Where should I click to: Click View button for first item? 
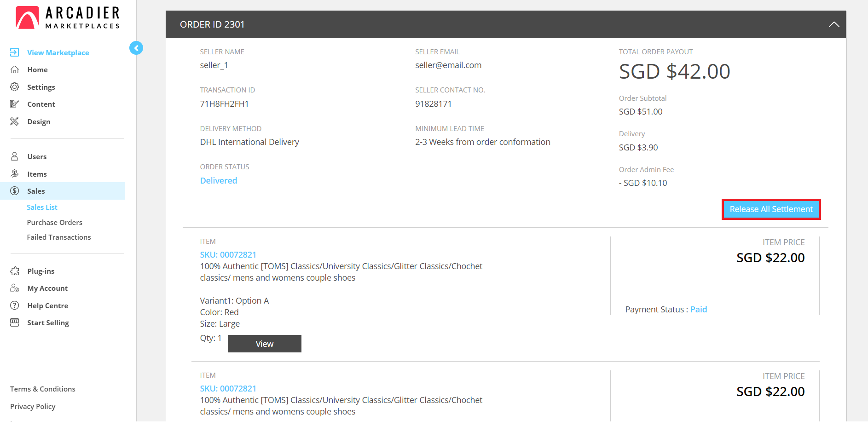264,344
